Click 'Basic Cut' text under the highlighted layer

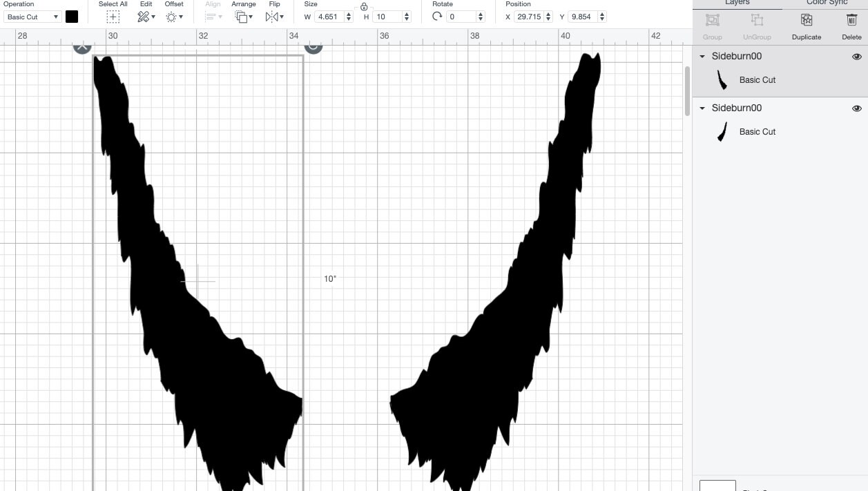click(758, 80)
